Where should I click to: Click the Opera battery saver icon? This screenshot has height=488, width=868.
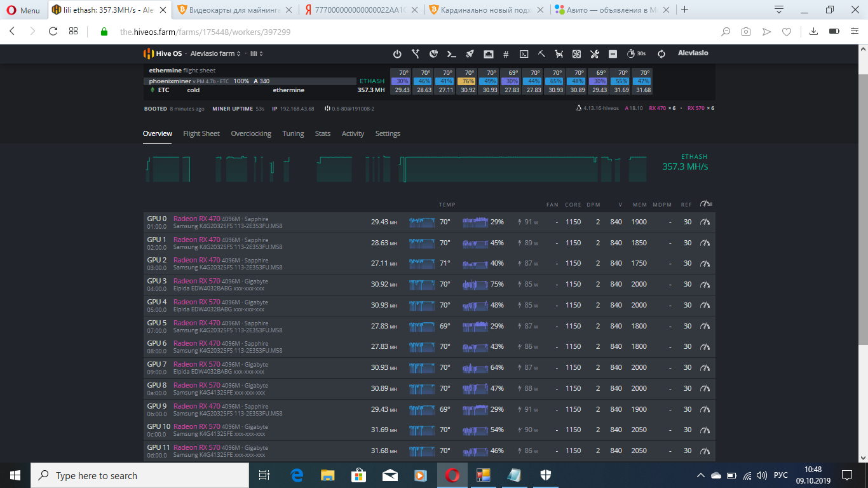[x=833, y=31]
